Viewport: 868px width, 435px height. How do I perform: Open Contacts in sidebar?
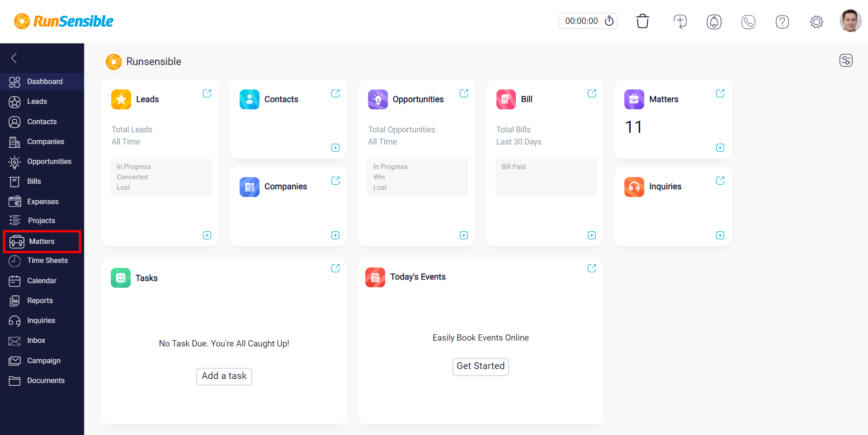pyautogui.click(x=42, y=122)
